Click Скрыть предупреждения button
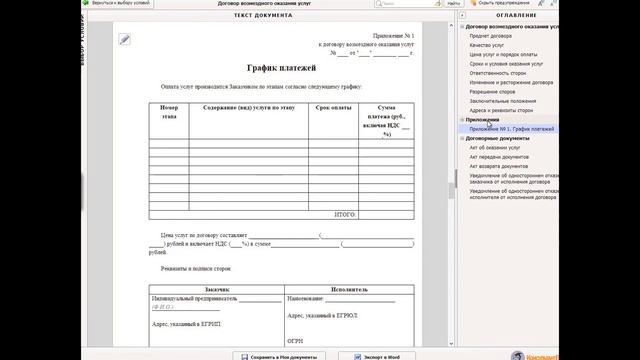This screenshot has height=360, width=640. tap(500, 3)
